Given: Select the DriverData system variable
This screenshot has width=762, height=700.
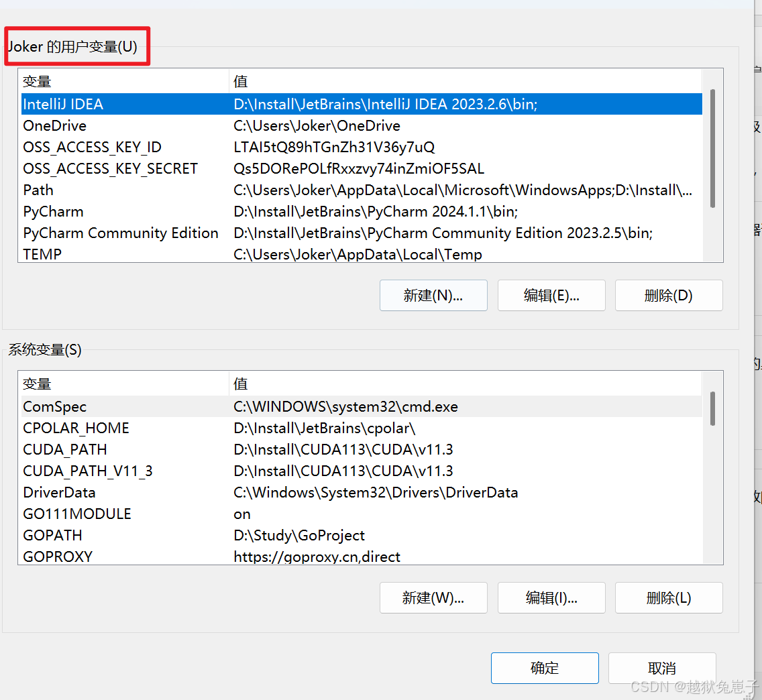Looking at the screenshot, I should (362, 492).
